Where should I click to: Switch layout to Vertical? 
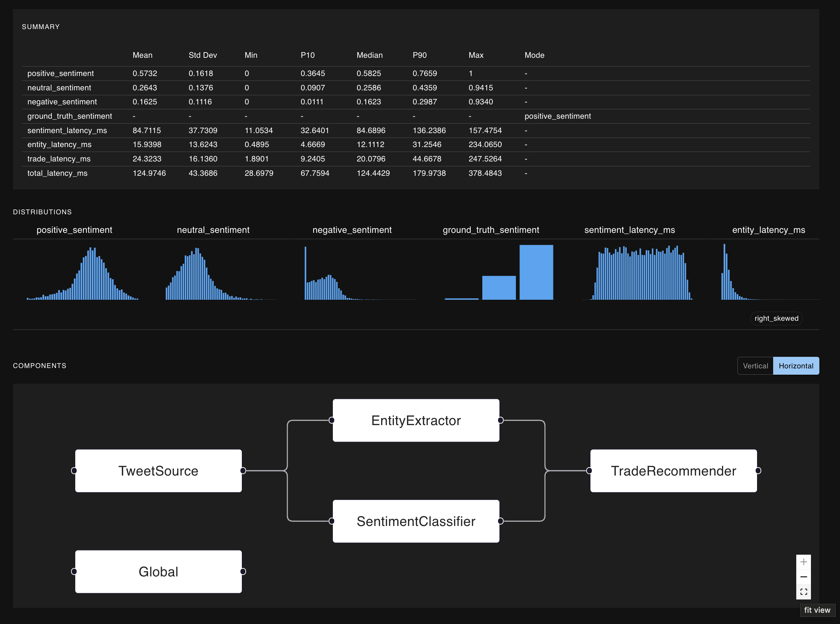click(x=755, y=366)
